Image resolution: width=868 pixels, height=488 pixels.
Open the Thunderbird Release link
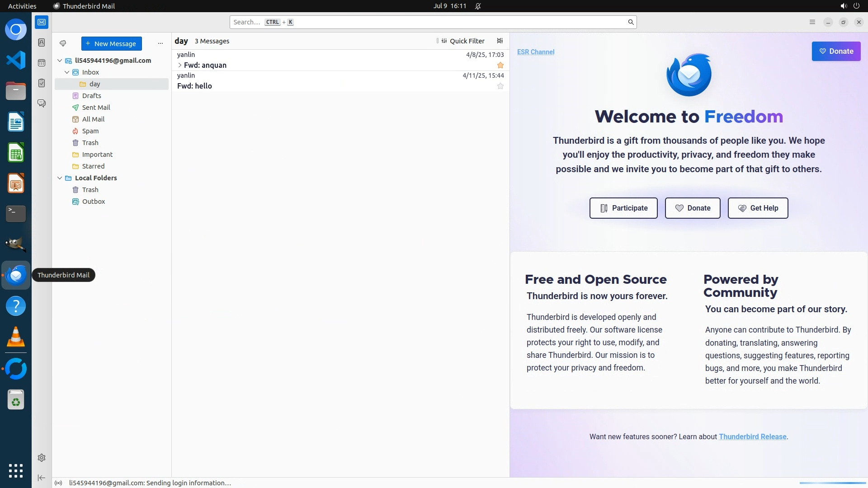pos(752,436)
